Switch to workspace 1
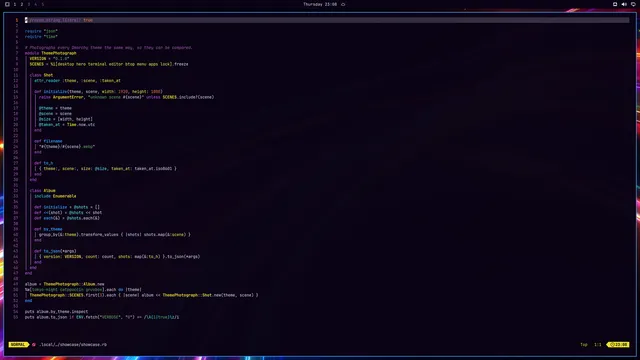640x360 pixels. 15,4
